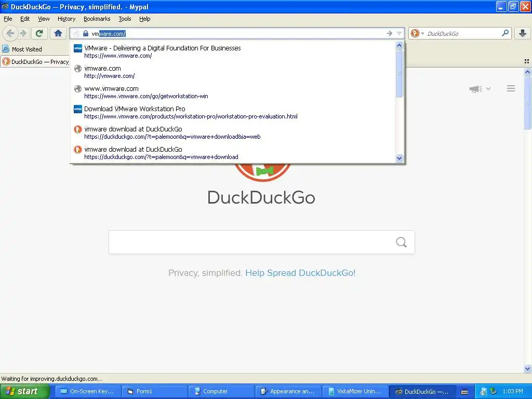The image size is (532, 399).
Task: Open the File menu
Action: tap(8, 19)
